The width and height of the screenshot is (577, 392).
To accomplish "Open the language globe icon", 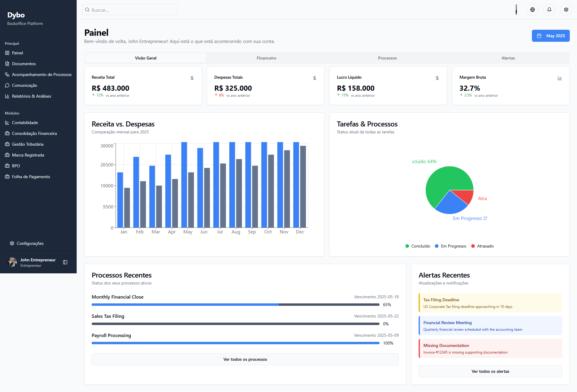I will 532,10.
